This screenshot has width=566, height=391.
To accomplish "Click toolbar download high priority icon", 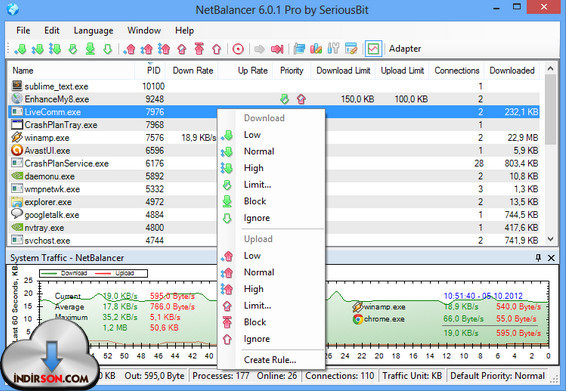I will (x=55, y=49).
